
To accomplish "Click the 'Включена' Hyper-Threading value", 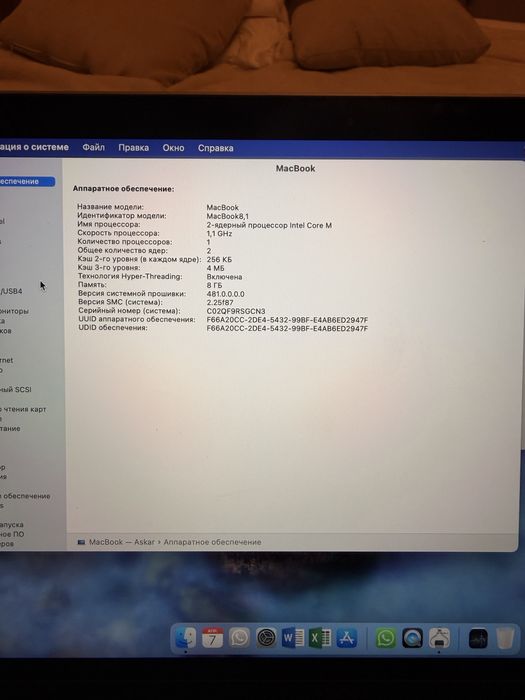I will tap(225, 277).
